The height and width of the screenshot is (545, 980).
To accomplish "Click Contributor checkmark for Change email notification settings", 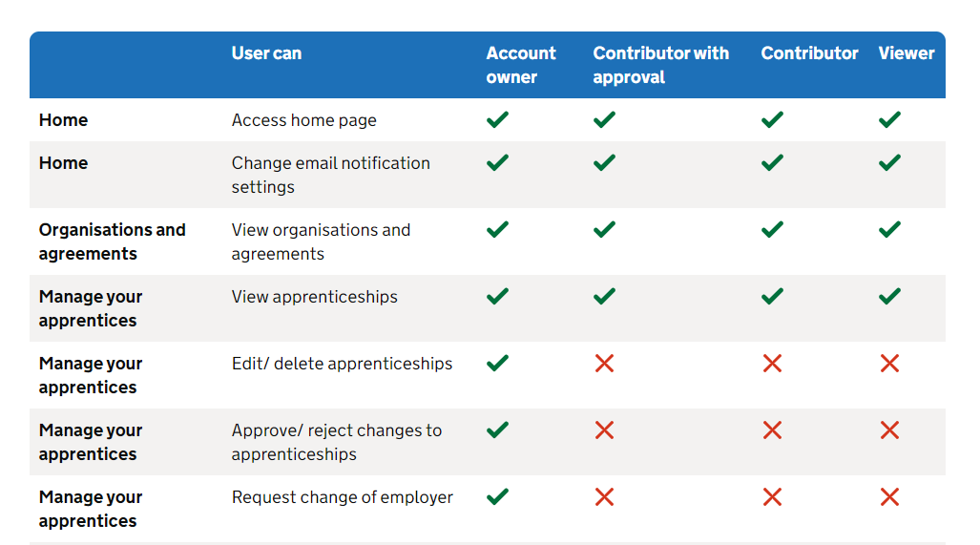I will click(x=772, y=163).
